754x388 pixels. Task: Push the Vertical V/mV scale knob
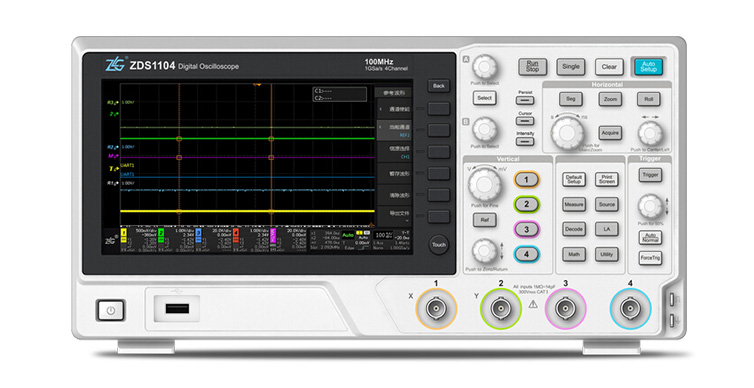[x=485, y=185]
